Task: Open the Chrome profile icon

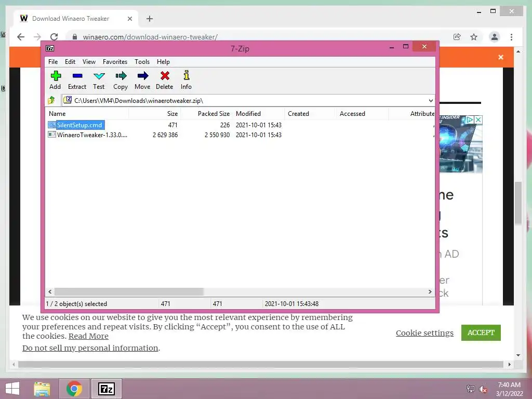Action: coord(495,37)
